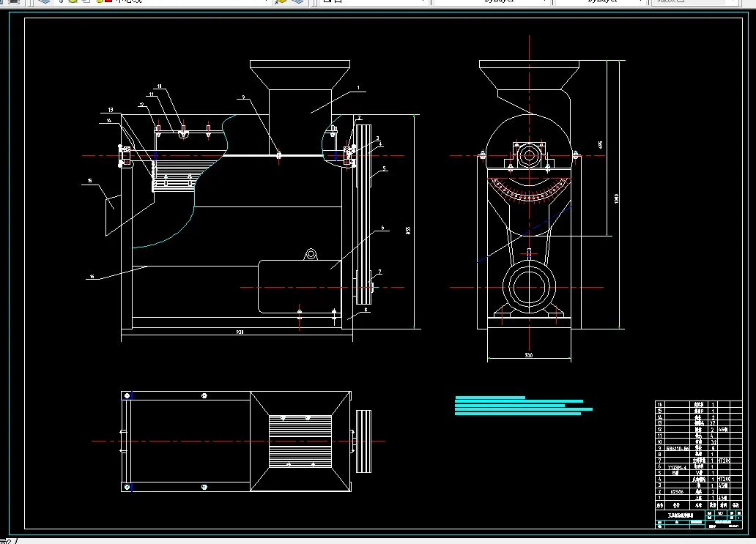The width and height of the screenshot is (756, 544).
Task: Toggle the layer lock icon
Action: 100,1
